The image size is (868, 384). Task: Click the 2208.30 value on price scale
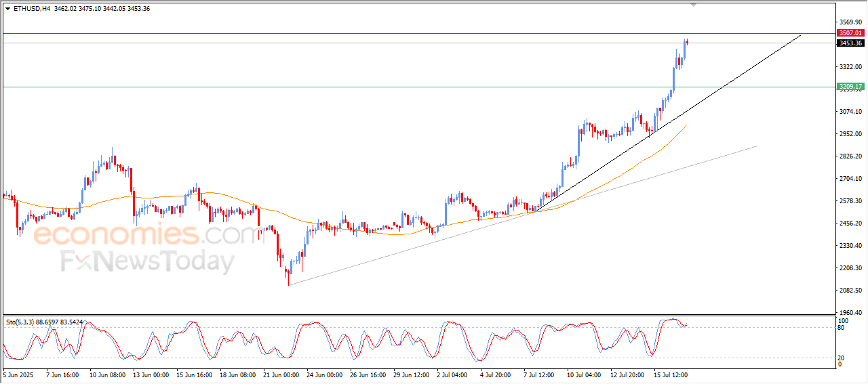850,268
